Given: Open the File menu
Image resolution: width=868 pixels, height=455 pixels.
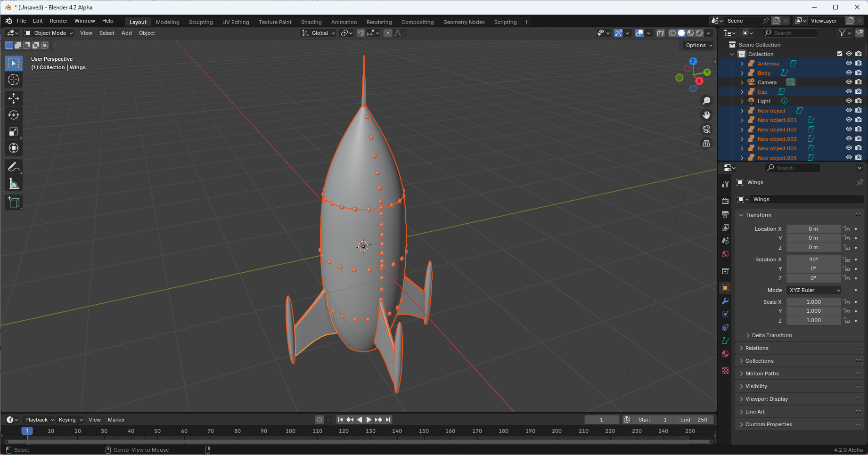Looking at the screenshot, I should pos(22,21).
